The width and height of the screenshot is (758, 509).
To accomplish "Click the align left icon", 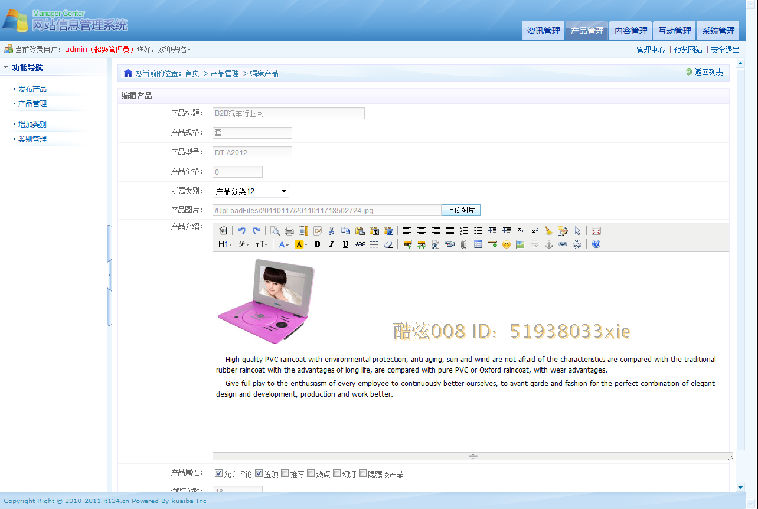I will [x=407, y=231].
